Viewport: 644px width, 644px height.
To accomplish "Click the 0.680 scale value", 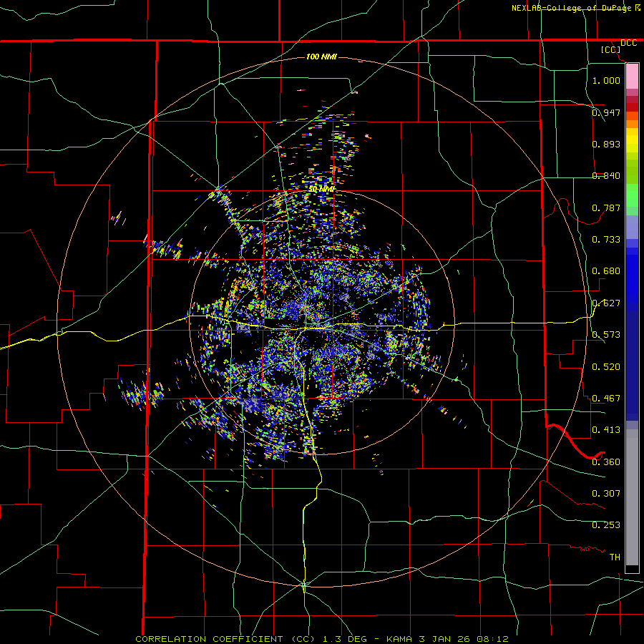I will (x=606, y=271).
